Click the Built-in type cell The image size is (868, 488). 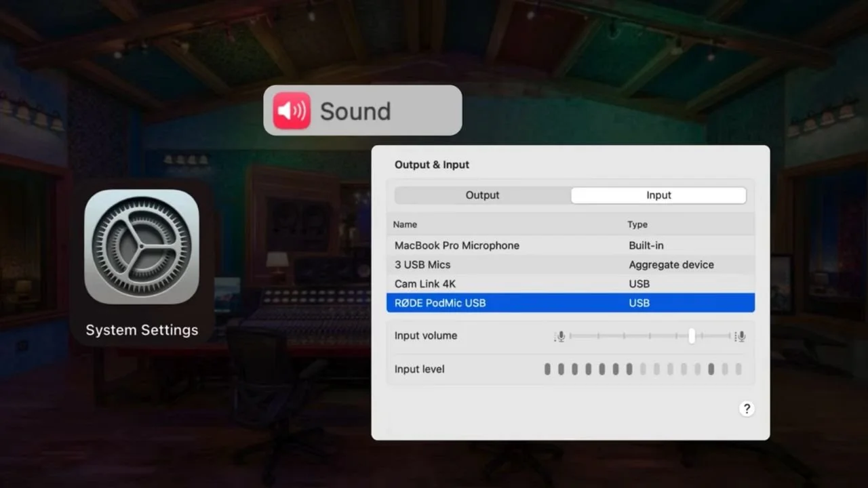tap(646, 245)
